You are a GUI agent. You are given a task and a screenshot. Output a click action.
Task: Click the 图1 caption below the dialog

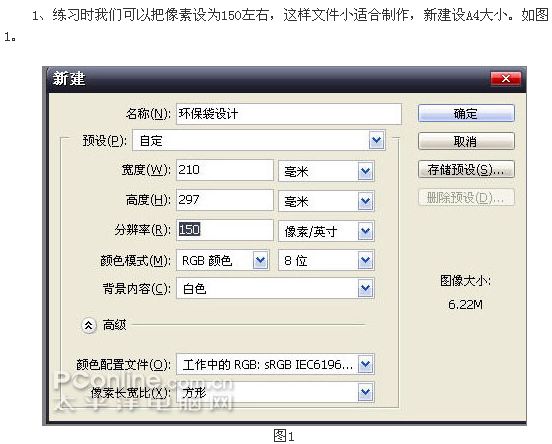[284, 436]
